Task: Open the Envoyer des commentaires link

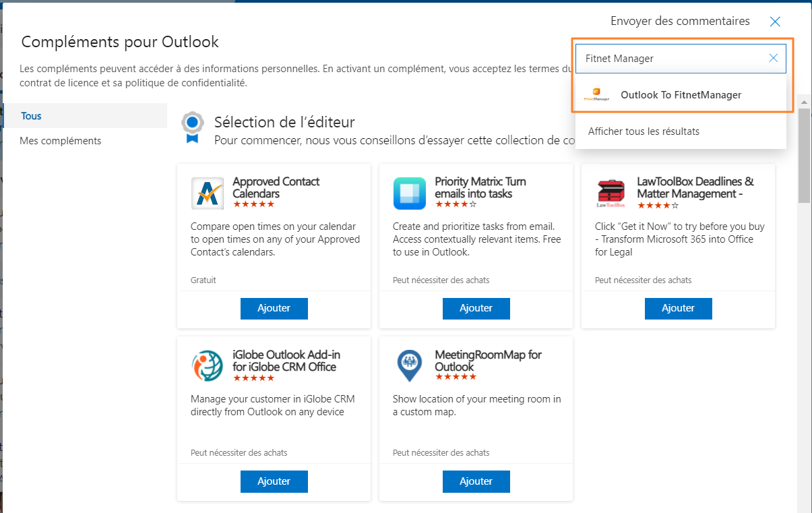Action: [x=680, y=22]
